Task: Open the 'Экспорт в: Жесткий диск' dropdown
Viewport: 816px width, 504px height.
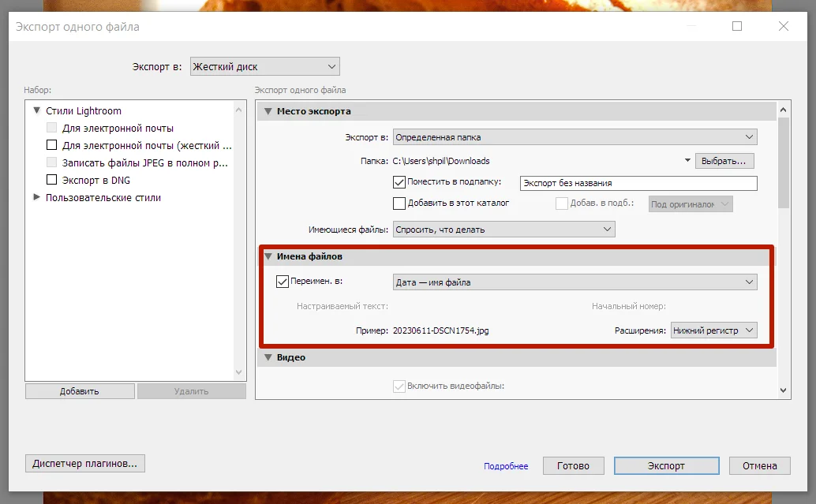Action: point(265,66)
